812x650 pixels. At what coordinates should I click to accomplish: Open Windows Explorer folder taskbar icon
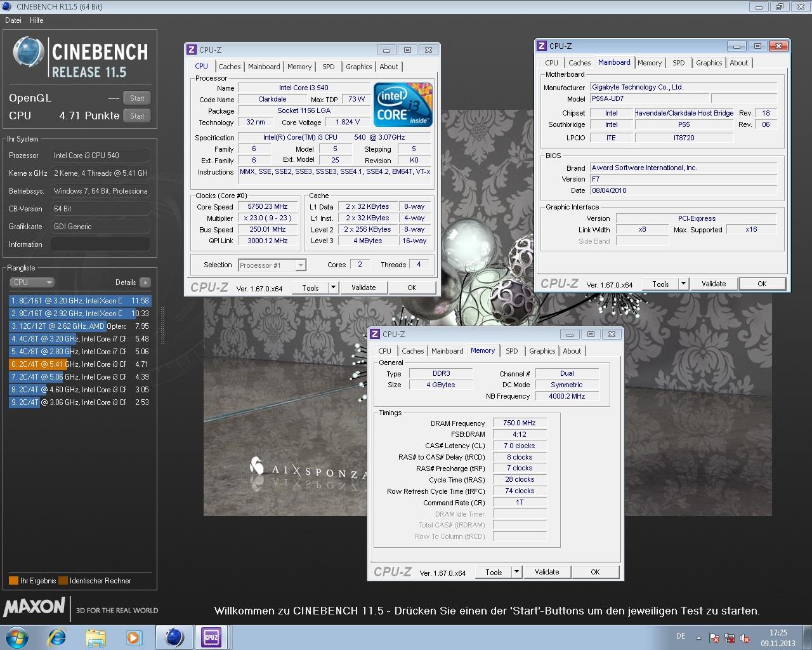(x=95, y=637)
